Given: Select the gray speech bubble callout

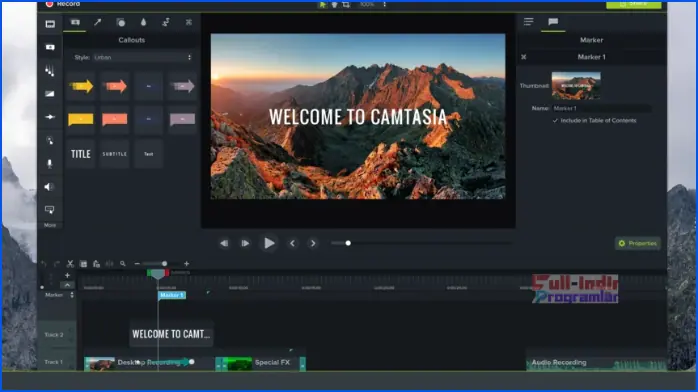Looking at the screenshot, I should coord(183,119).
